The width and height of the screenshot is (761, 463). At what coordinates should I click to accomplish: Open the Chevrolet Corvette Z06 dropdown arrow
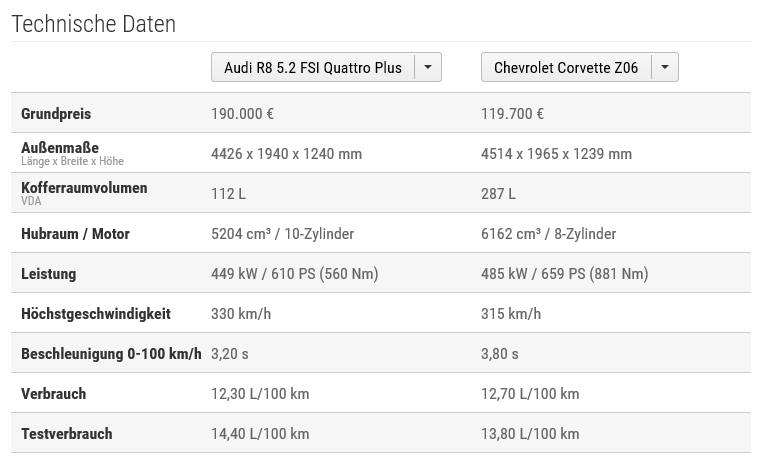coord(665,67)
